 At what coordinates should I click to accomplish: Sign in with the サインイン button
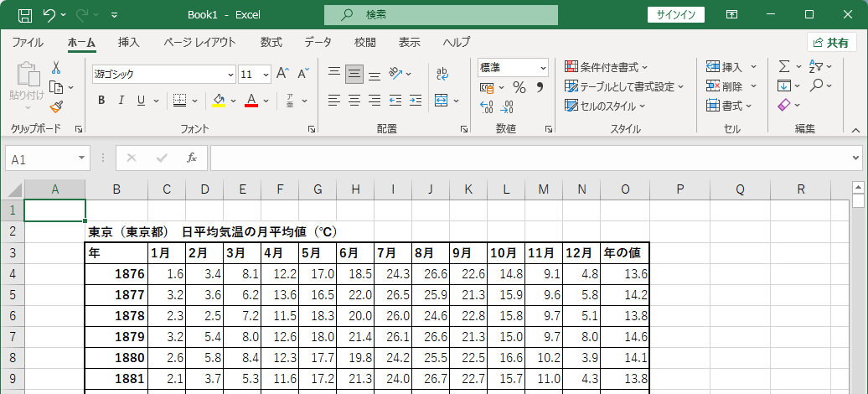(676, 15)
